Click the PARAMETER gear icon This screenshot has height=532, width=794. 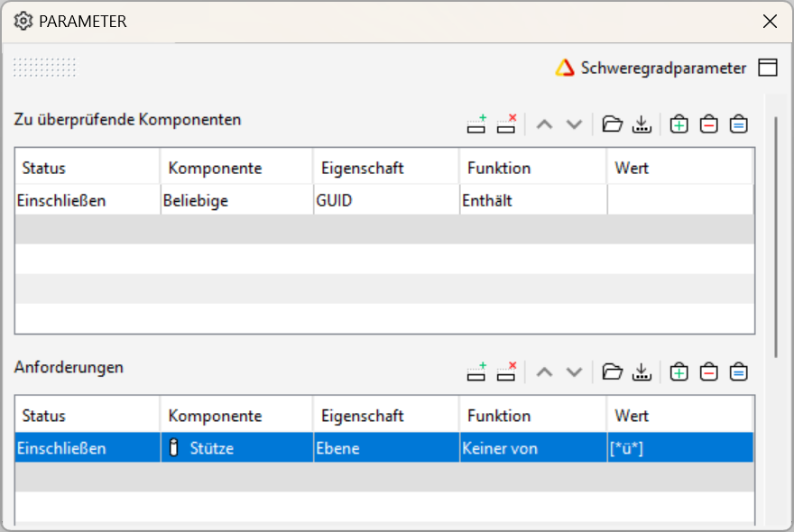(23, 22)
